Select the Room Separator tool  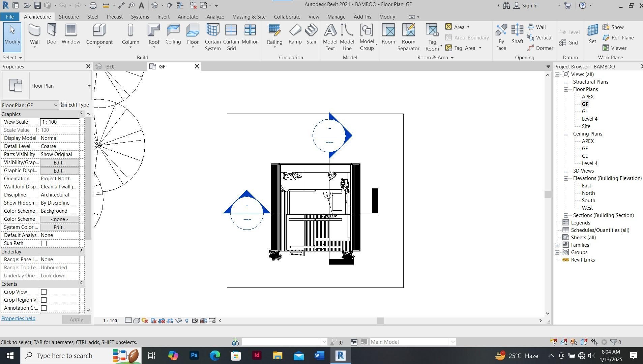point(408,37)
